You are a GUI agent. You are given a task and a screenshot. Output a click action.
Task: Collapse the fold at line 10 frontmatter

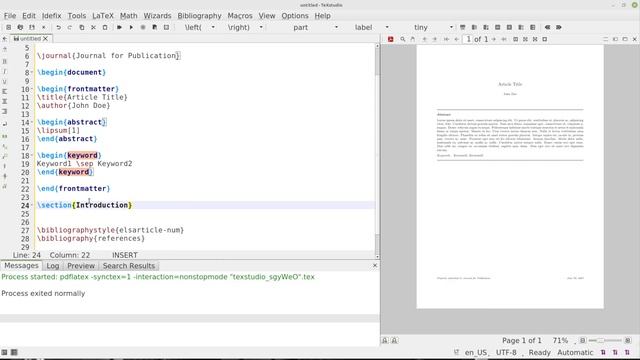click(32, 89)
